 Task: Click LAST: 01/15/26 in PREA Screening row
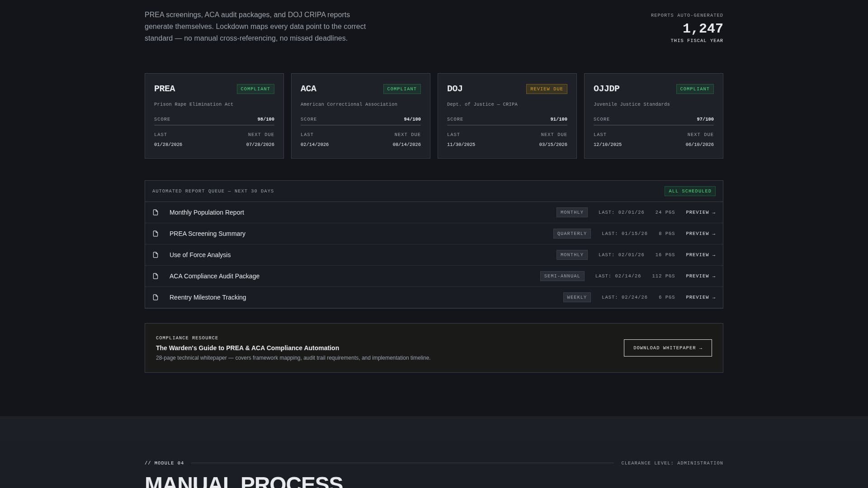624,234
